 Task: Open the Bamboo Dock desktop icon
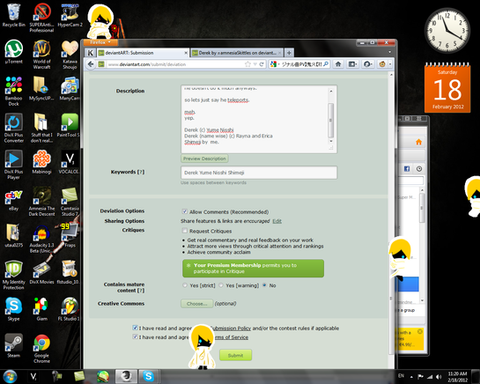14,91
